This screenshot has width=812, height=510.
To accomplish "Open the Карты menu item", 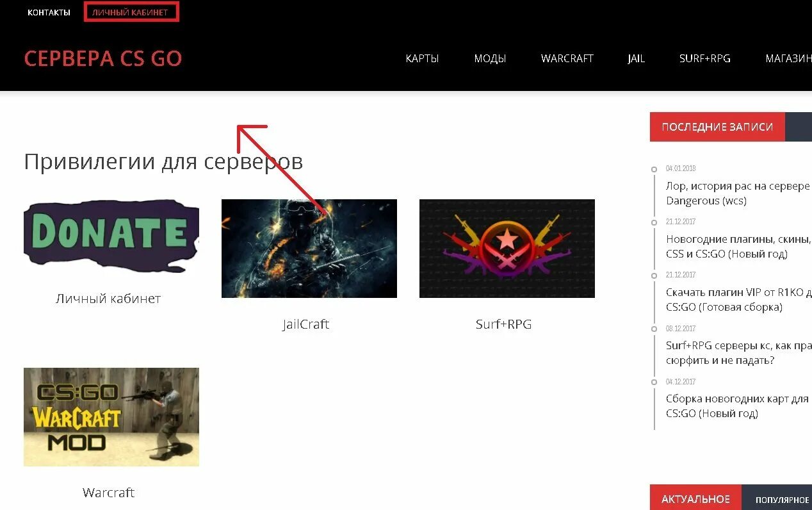I will 422,58.
